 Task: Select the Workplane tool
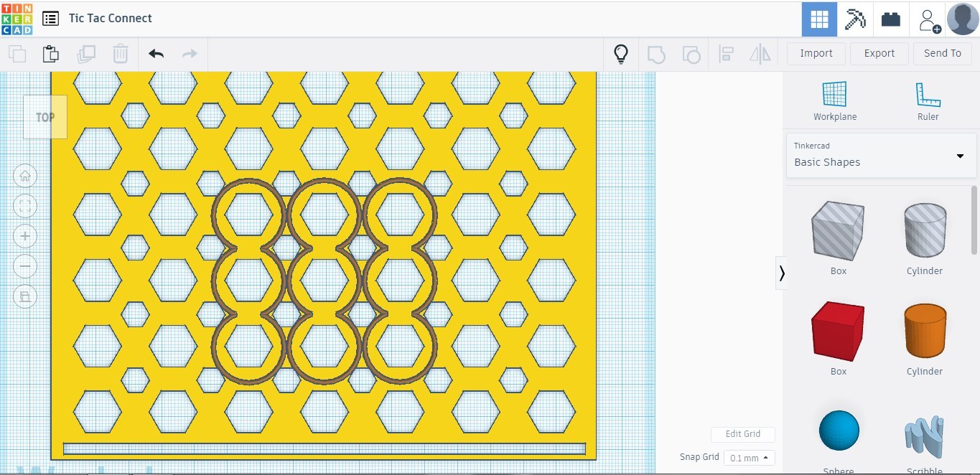835,100
